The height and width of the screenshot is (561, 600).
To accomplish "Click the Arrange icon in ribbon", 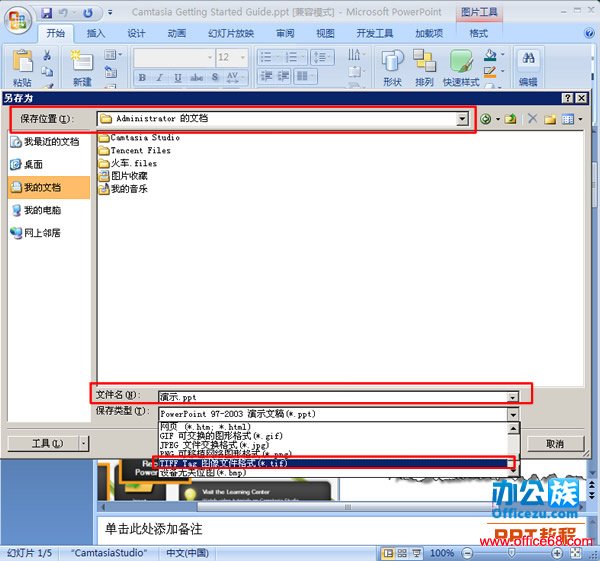I will [424, 61].
